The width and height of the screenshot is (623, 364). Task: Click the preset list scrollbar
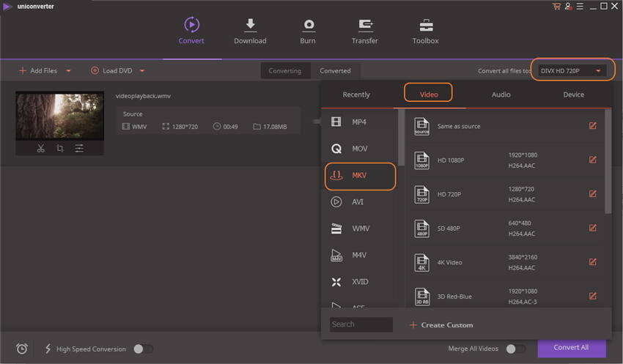(x=608, y=161)
